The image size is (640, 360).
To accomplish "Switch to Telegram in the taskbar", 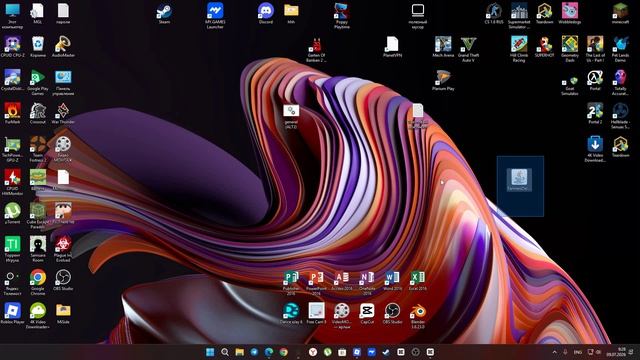I will coord(254,352).
